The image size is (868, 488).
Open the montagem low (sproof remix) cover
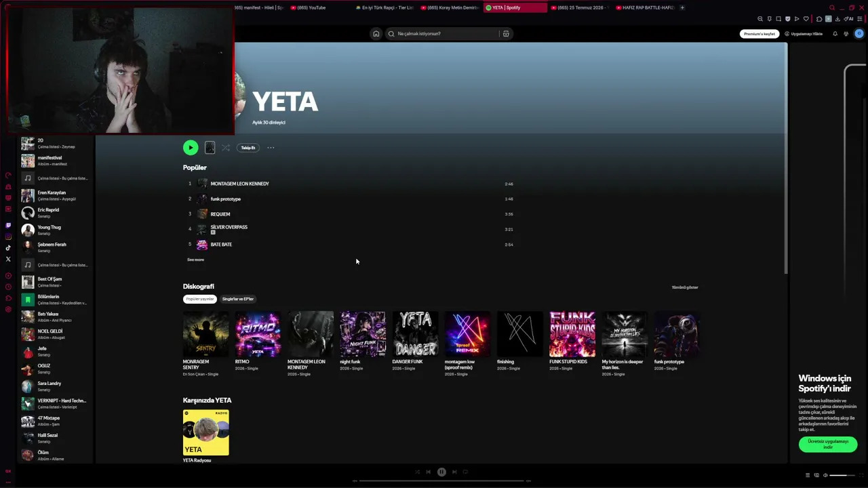[468, 334]
